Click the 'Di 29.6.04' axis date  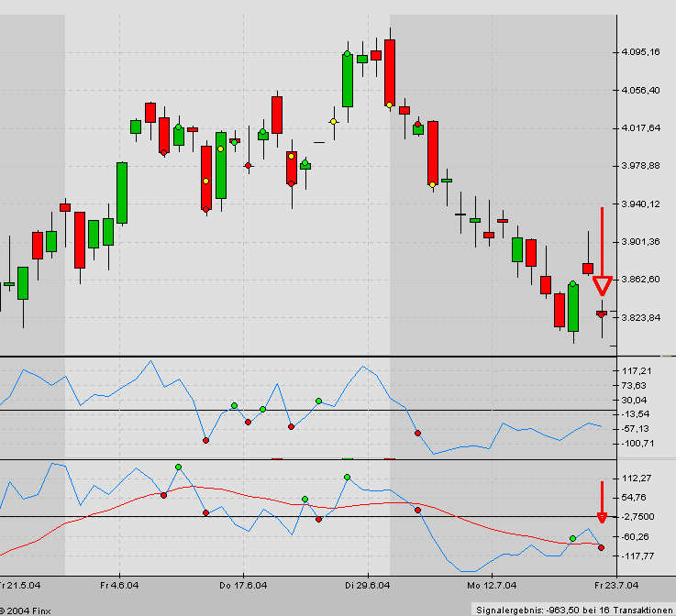coord(367,584)
